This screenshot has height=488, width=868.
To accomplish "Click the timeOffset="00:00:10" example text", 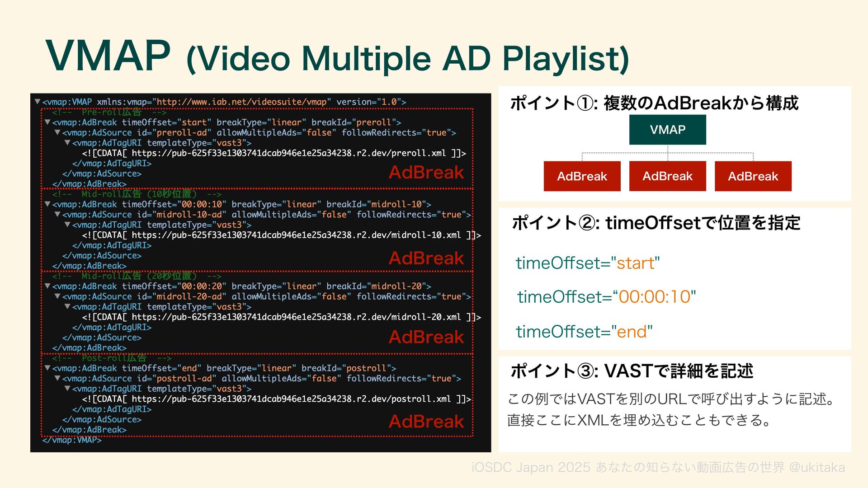I will point(606,297).
